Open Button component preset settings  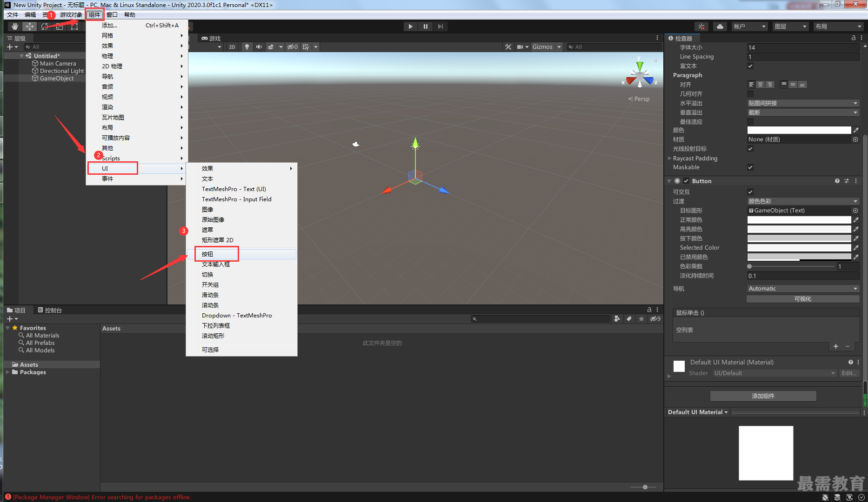(x=847, y=181)
